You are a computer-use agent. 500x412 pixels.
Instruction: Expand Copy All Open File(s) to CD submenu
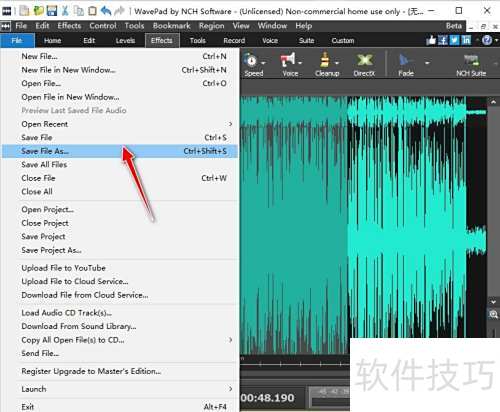point(230,340)
